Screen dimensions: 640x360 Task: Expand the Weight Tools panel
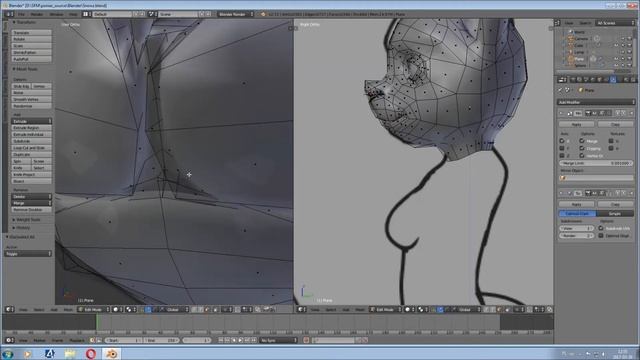pyautogui.click(x=28, y=220)
